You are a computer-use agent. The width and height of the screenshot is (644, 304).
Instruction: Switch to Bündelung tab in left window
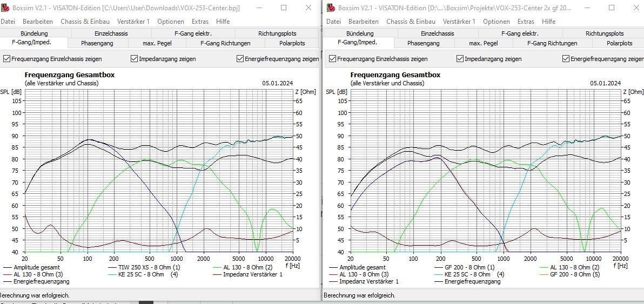click(34, 33)
